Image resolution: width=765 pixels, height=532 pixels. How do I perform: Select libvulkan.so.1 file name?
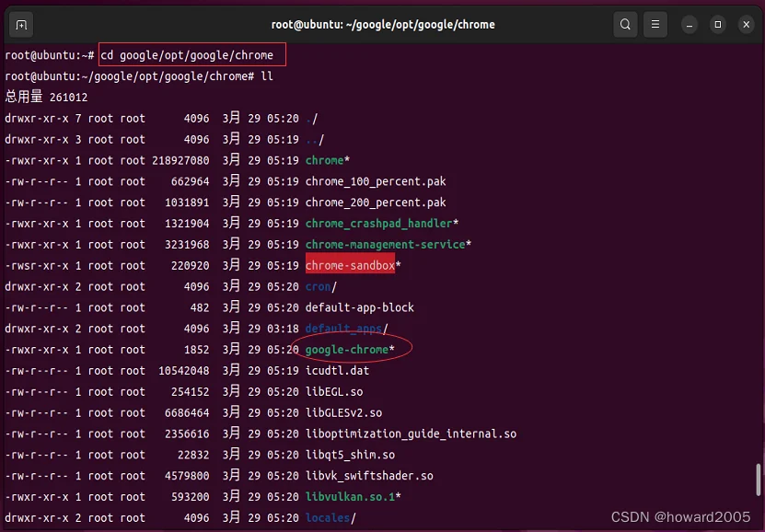click(353, 496)
